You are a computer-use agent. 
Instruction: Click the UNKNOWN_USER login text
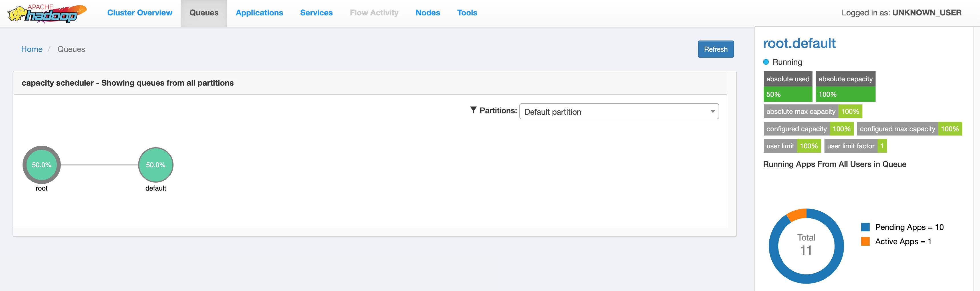click(927, 13)
